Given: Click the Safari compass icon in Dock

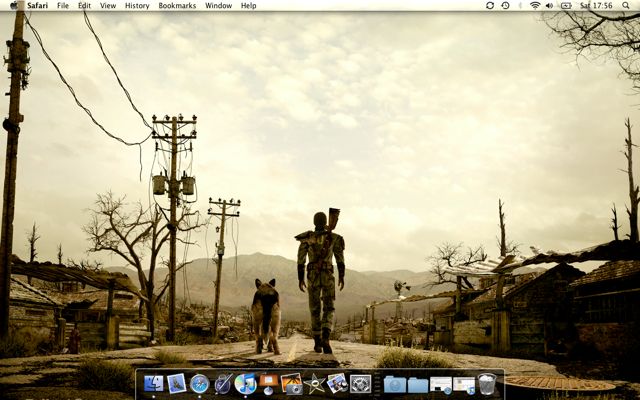Looking at the screenshot, I should 200,384.
